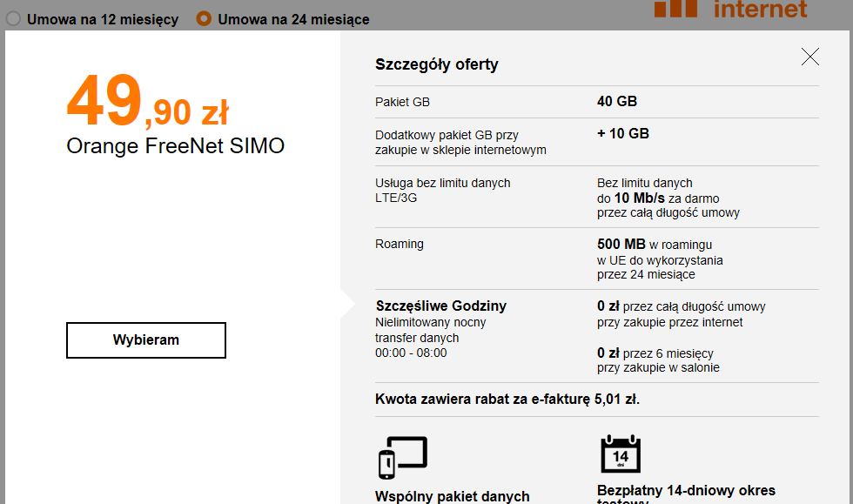The image size is (853, 504).
Task: Click the Orange FreeNet SIMO plan name
Action: [175, 146]
